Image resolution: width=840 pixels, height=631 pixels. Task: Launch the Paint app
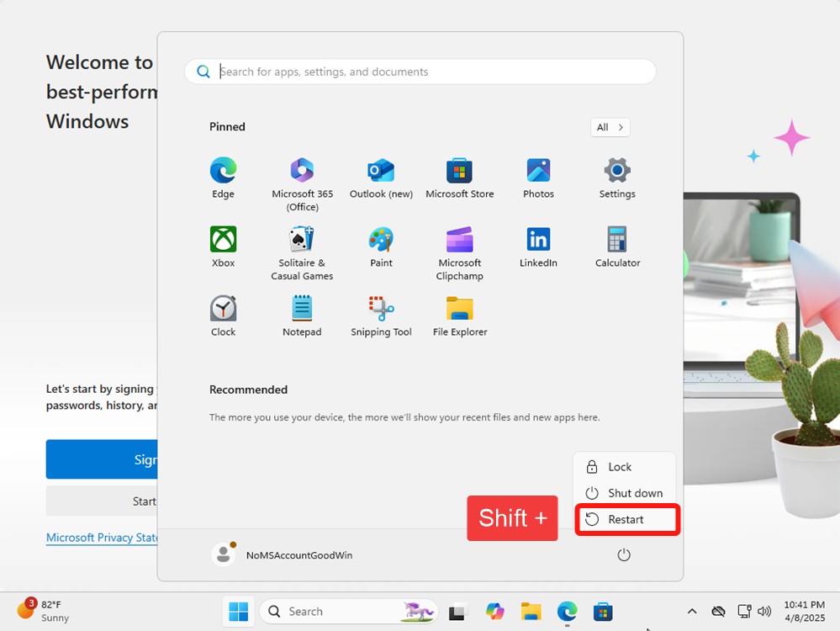click(381, 247)
